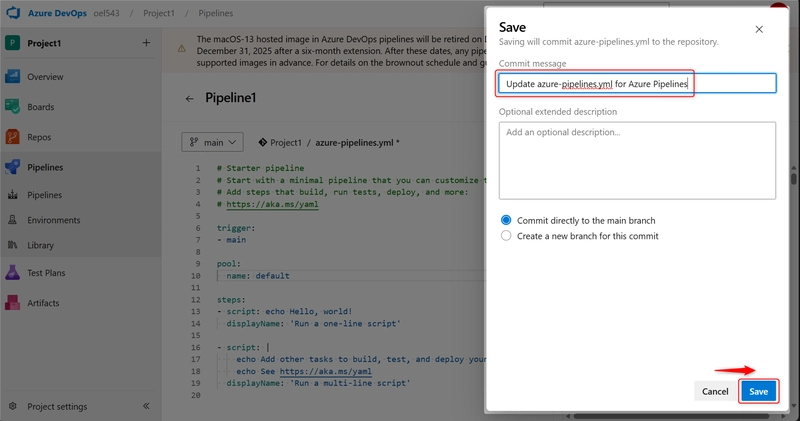Click the back arrow beside Pipeline1
The width and height of the screenshot is (800, 421).
tap(189, 99)
